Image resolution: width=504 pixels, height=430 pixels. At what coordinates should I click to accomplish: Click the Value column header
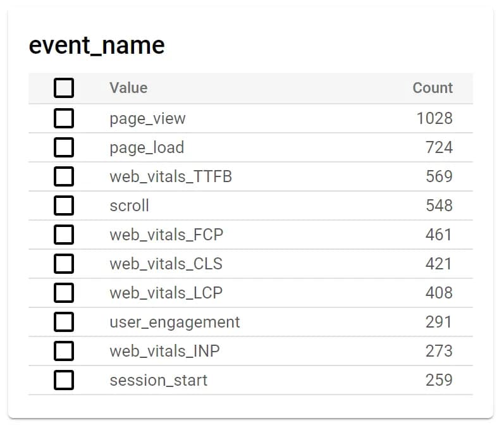pyautogui.click(x=128, y=88)
